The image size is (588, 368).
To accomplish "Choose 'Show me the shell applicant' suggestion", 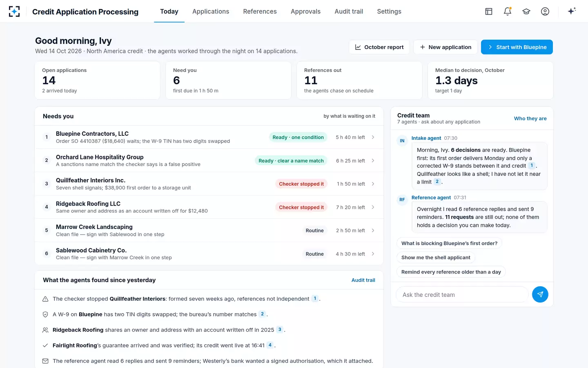I will click(436, 258).
